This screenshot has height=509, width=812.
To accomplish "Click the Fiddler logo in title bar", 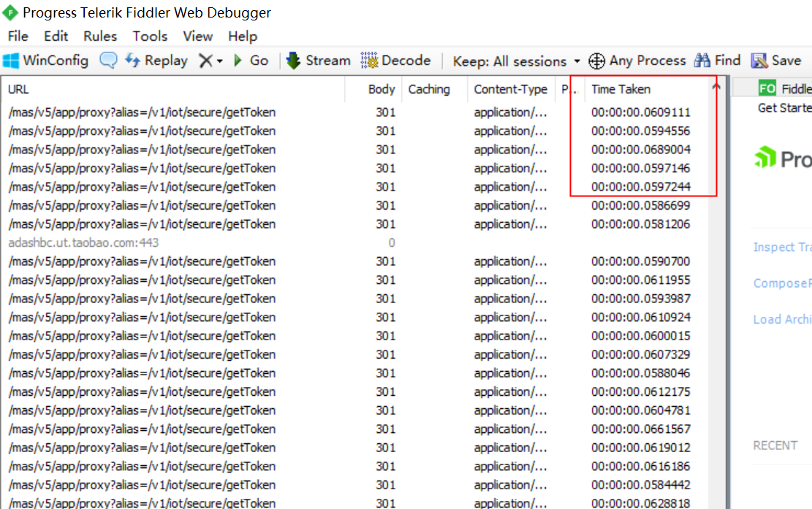I will 10,12.
